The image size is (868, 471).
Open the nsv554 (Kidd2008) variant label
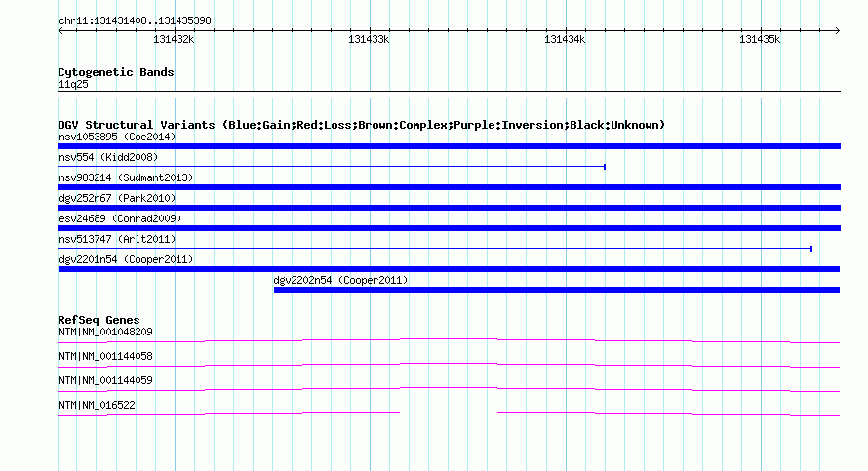tap(108, 157)
